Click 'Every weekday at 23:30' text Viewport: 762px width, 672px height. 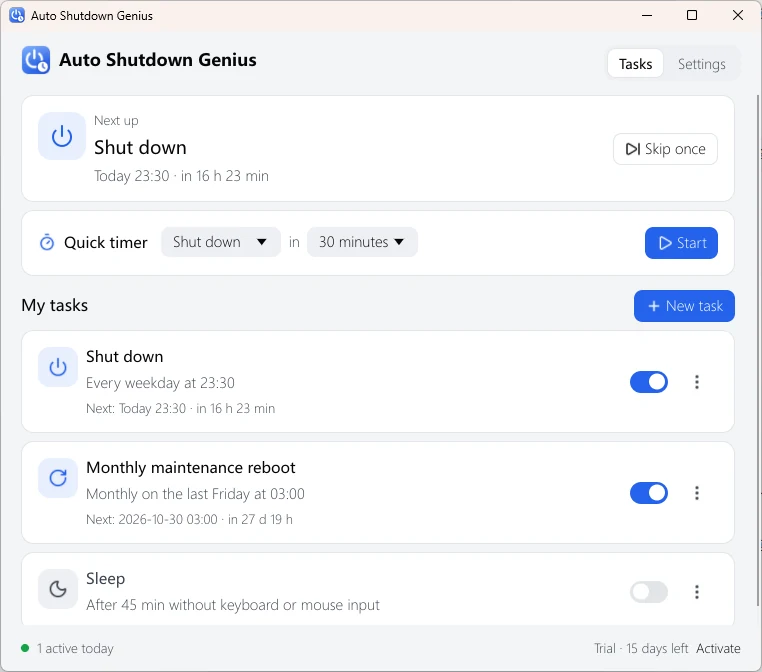point(160,383)
